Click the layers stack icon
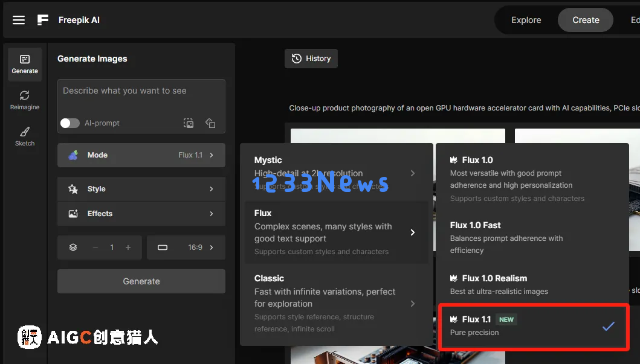The height and width of the screenshot is (364, 640). click(x=73, y=247)
